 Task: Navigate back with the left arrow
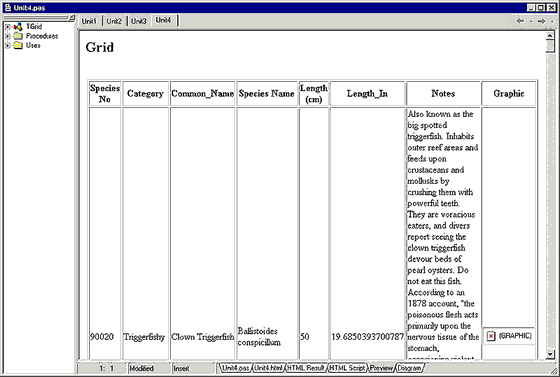coord(520,21)
